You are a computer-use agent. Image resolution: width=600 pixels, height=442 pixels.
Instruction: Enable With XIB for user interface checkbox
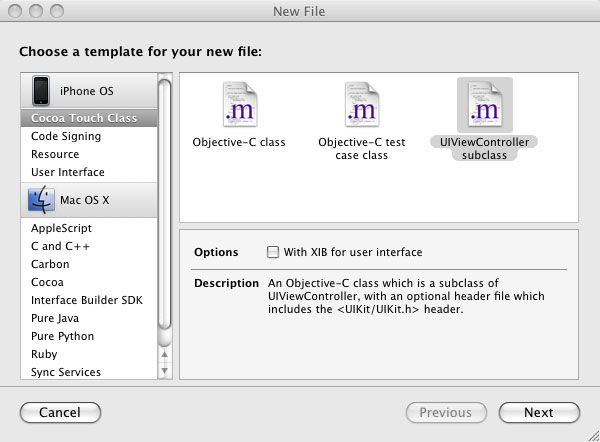point(273,252)
